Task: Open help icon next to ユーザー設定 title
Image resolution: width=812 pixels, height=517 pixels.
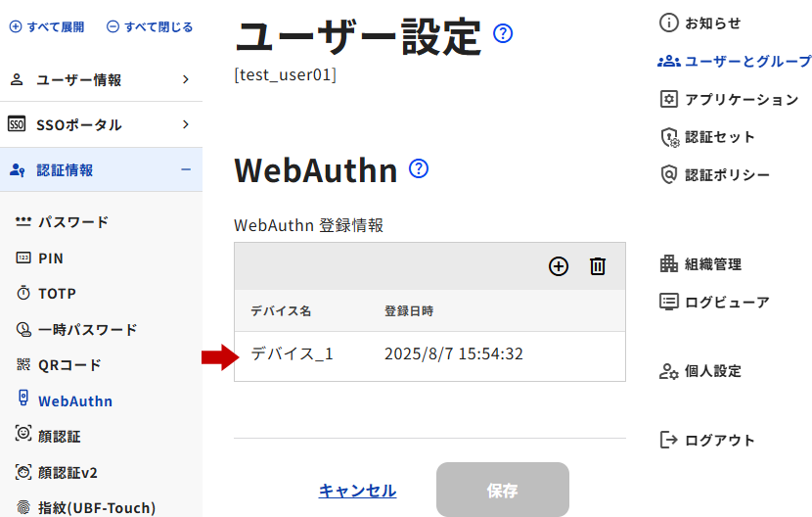Action: (503, 34)
